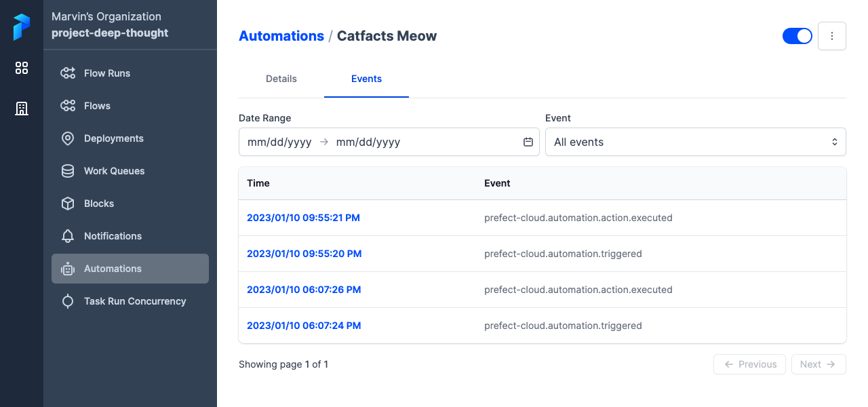The width and height of the screenshot is (868, 407).
Task: Open event at 2023/01/10 06:07:24 PM
Action: [x=304, y=326]
